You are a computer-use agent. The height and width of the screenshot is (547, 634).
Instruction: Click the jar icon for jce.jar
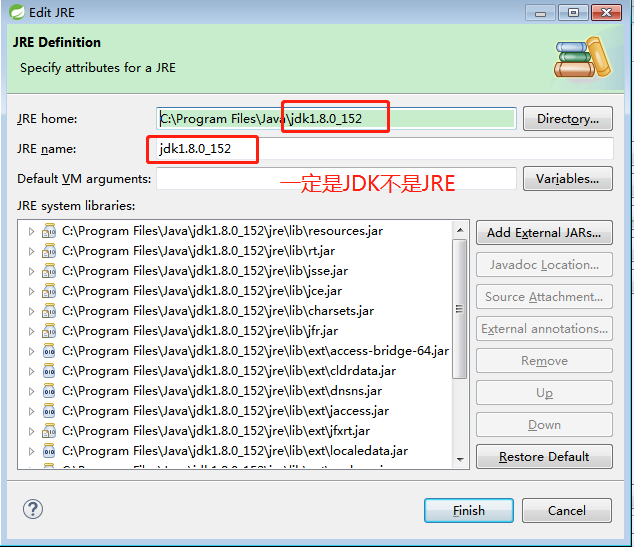[x=49, y=291]
